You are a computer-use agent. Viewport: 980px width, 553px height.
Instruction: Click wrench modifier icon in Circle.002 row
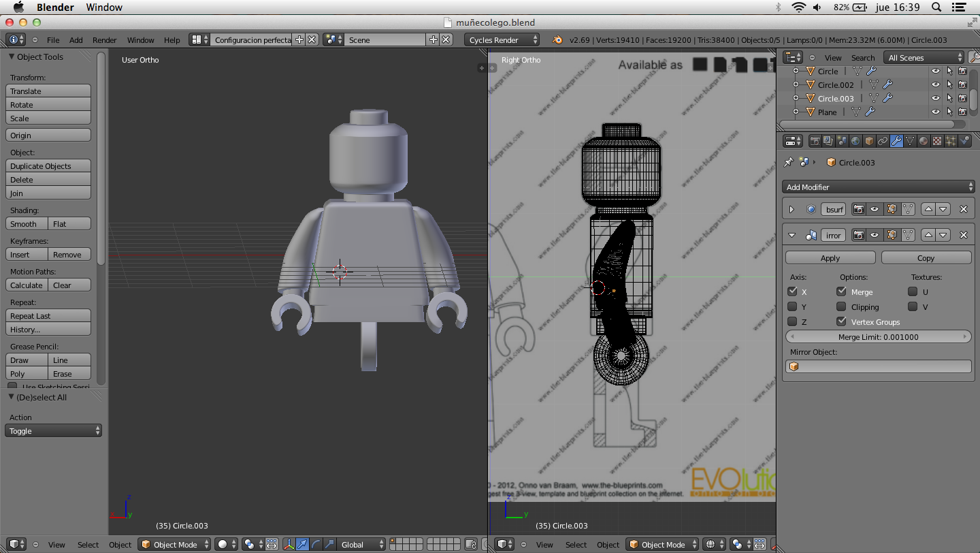(x=887, y=84)
